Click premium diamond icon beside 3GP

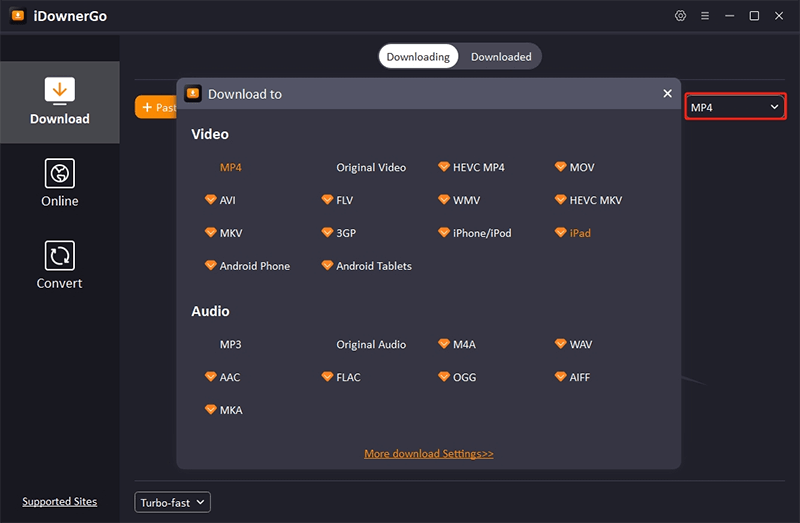click(x=327, y=232)
